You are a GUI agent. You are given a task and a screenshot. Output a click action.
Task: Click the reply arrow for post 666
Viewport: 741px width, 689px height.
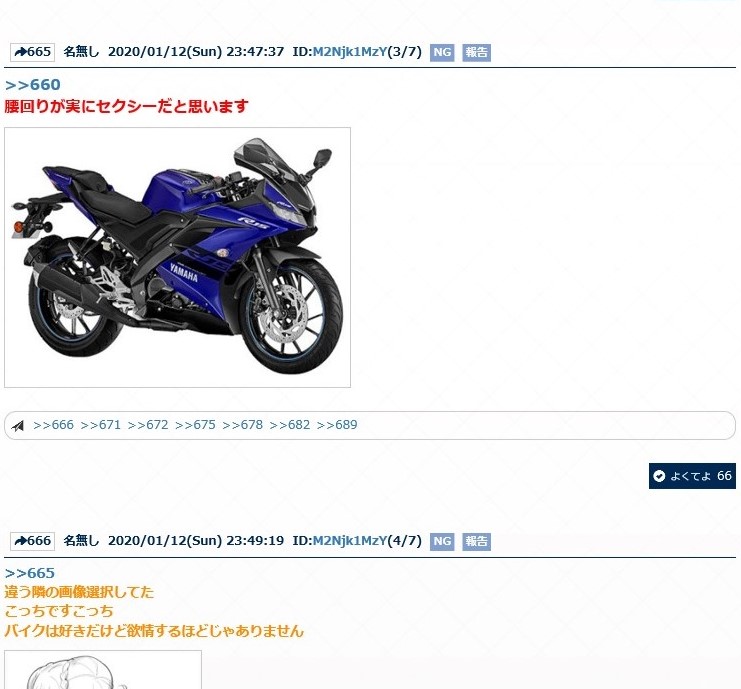(x=20, y=541)
